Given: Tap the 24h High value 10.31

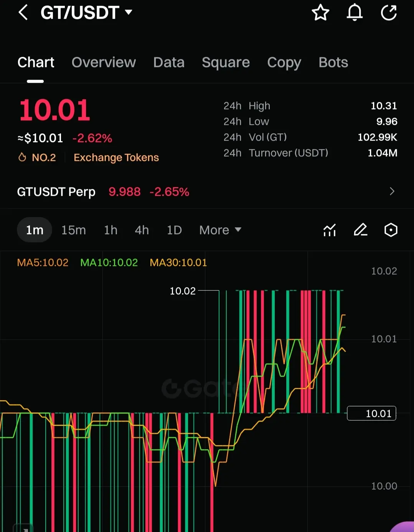Looking at the screenshot, I should (384, 106).
